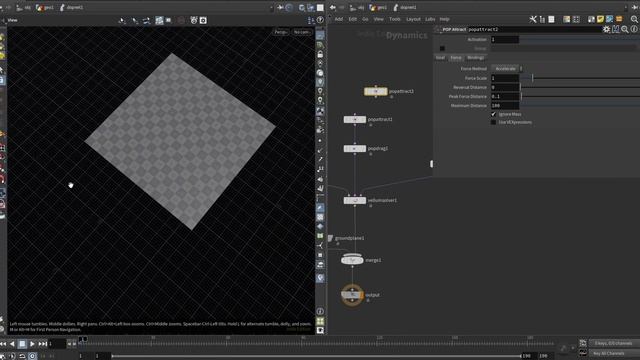This screenshot has width=640, height=360.
Task: Pin the scene view pane icon
Action: (x=280, y=7)
